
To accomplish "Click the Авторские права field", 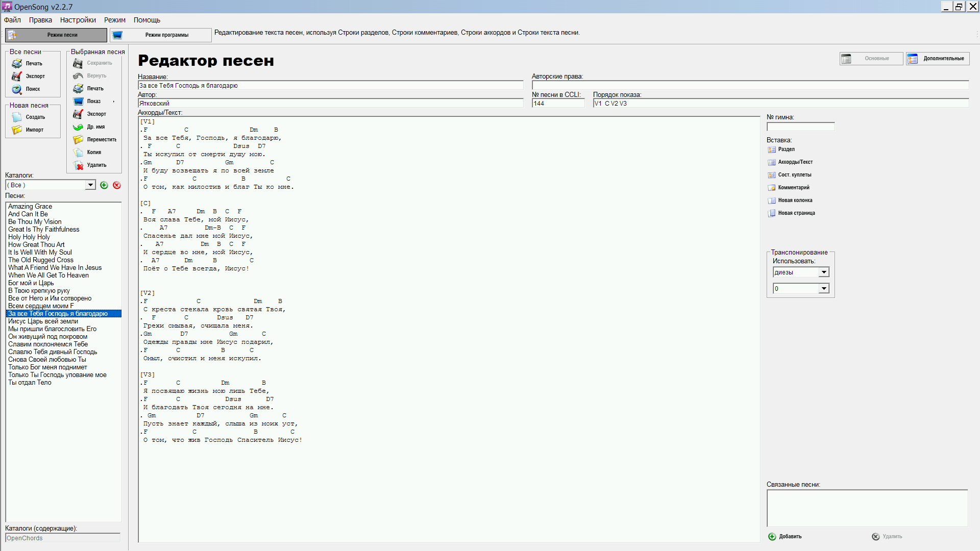I will tap(750, 85).
